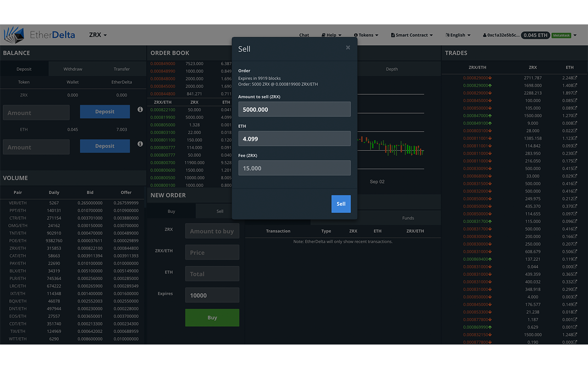The width and height of the screenshot is (588, 368).
Task: Expand the Tokens menu
Action: click(x=366, y=35)
